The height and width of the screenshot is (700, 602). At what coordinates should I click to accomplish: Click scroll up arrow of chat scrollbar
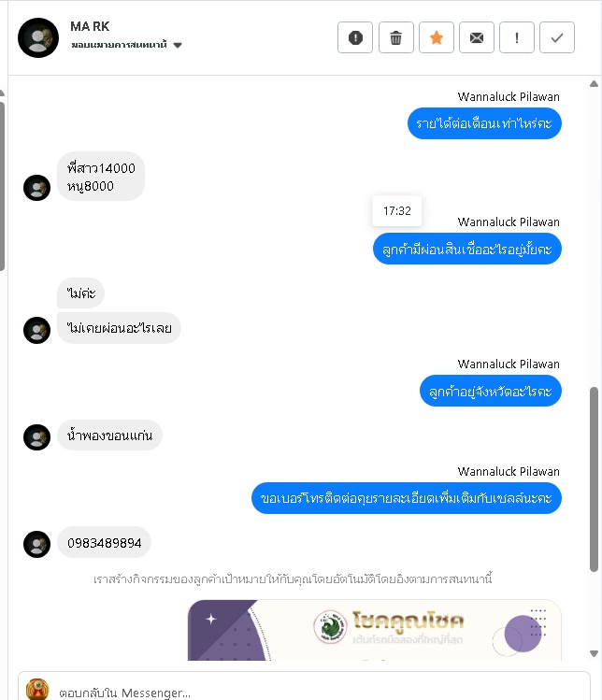coord(594,84)
